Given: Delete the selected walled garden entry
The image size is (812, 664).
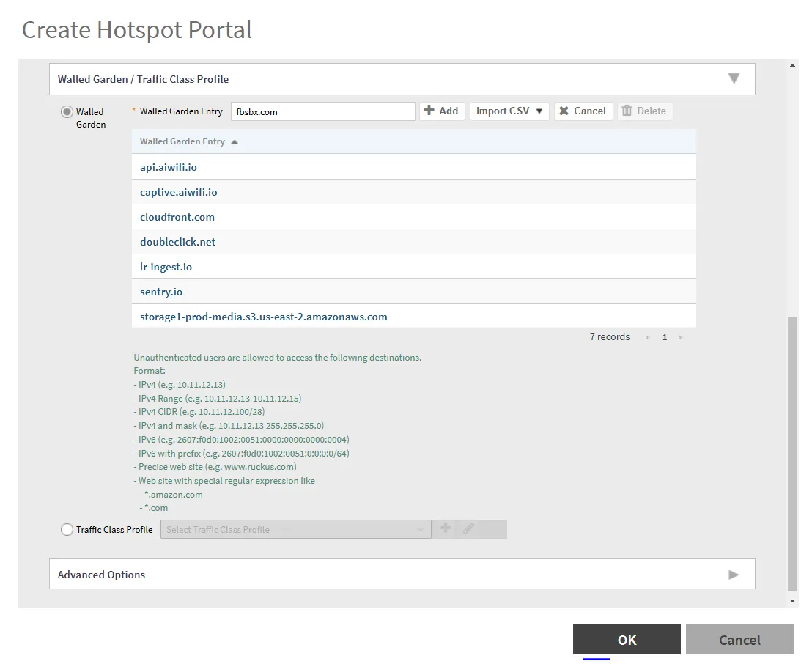Looking at the screenshot, I should pos(643,111).
